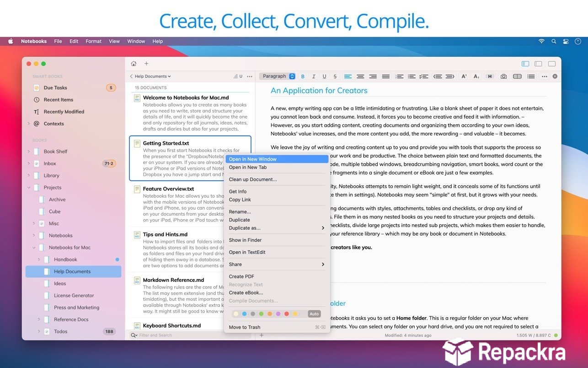Decrease paragraph indent
Image resolution: width=588 pixels, height=368 pixels.
(438, 76)
